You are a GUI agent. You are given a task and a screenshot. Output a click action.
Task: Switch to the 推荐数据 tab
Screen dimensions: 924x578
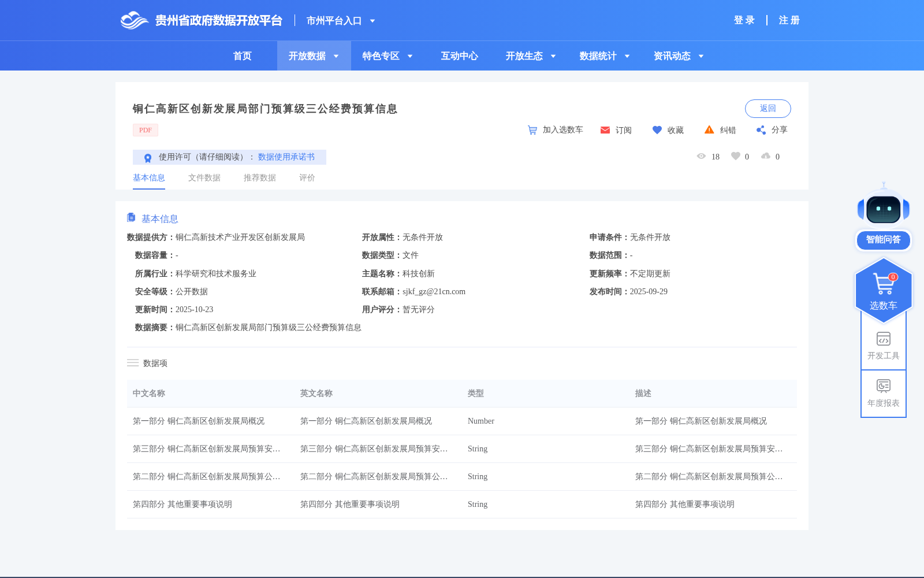point(260,178)
